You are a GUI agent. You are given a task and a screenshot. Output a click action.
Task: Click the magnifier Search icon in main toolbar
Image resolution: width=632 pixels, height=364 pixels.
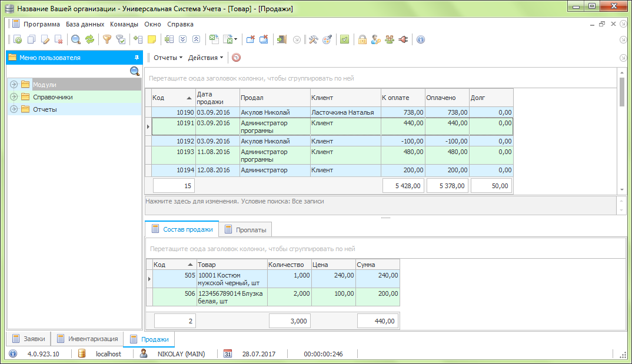76,39
